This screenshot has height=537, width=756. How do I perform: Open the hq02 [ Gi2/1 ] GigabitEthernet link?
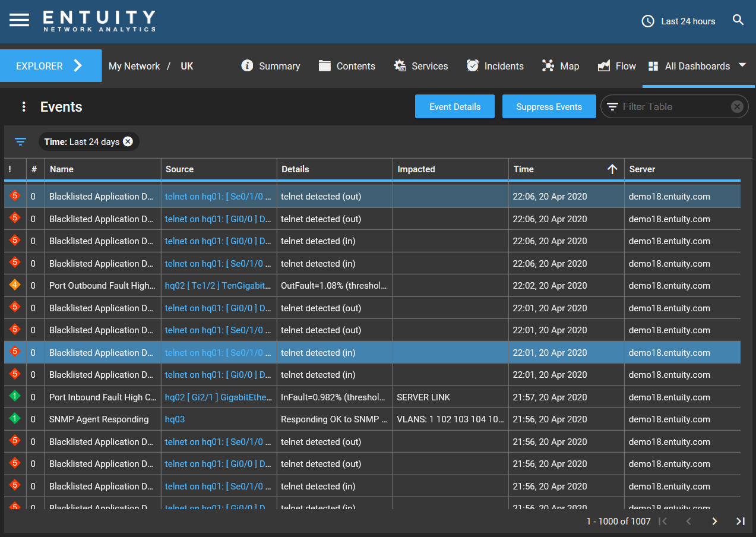pos(220,397)
